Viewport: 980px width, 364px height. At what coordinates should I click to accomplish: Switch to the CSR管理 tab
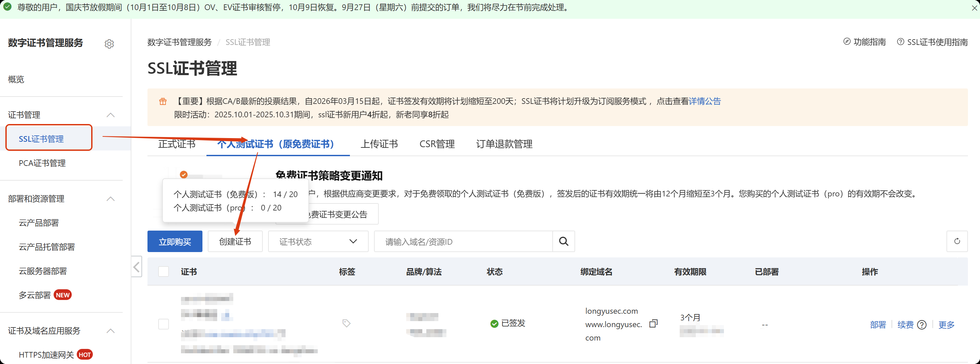tap(437, 144)
